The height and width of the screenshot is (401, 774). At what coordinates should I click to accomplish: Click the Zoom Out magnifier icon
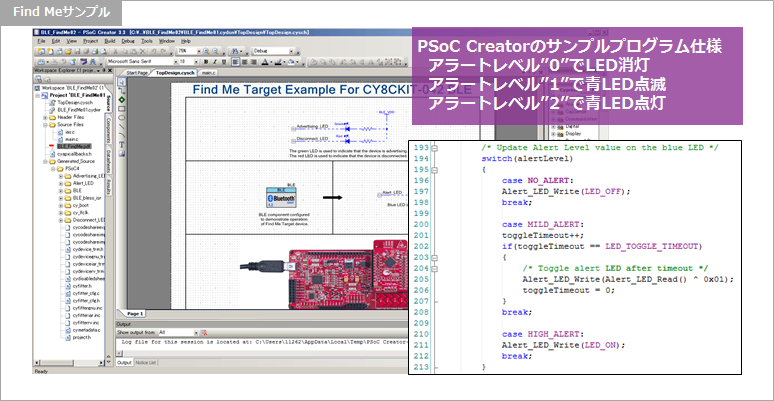coord(215,51)
